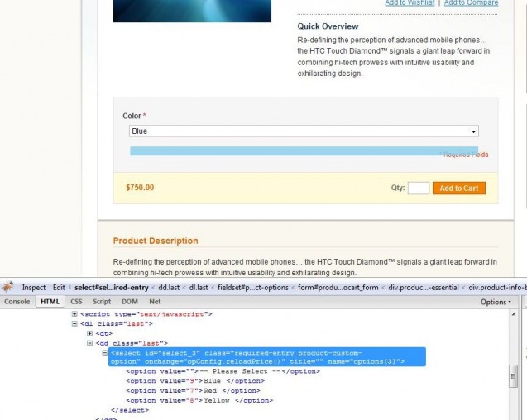Click the Product Description heading

point(156,241)
